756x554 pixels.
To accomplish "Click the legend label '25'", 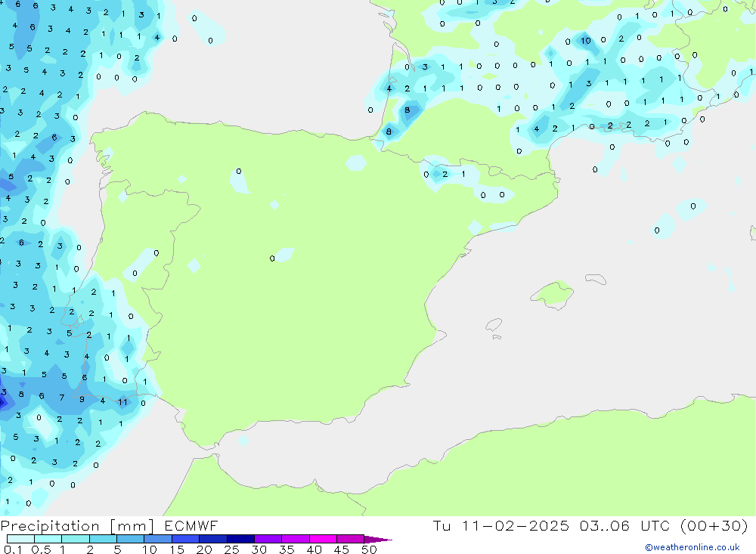I will coord(231,549).
